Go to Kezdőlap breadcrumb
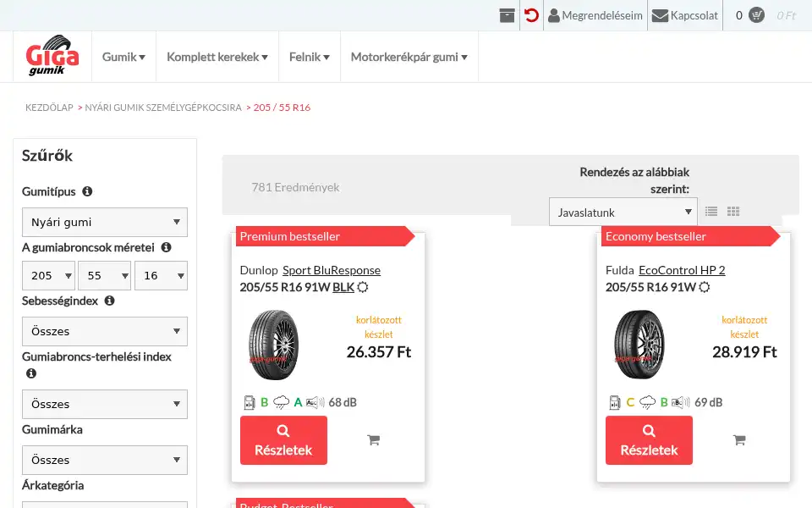This screenshot has width=812, height=508. point(49,108)
